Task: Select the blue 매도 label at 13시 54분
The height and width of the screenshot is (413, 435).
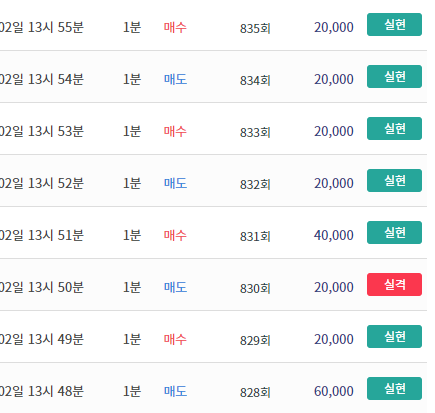Action: (x=175, y=79)
